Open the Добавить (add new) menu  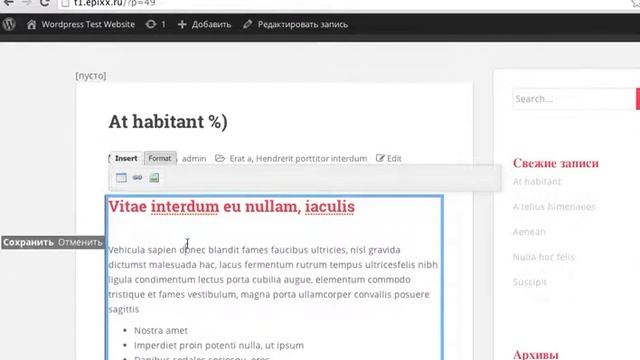pos(204,24)
